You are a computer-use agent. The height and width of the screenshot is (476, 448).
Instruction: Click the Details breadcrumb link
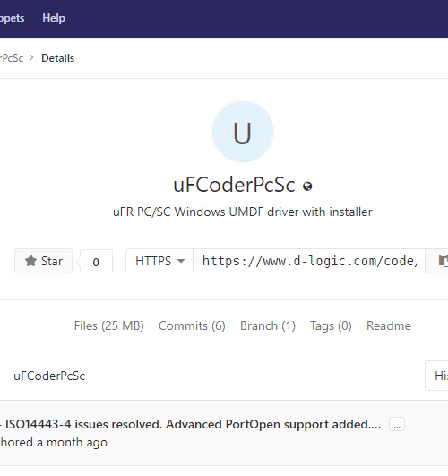tap(57, 58)
